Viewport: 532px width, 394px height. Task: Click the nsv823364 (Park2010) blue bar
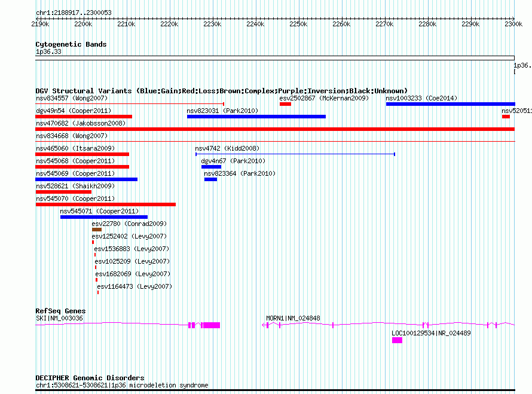click(210, 179)
